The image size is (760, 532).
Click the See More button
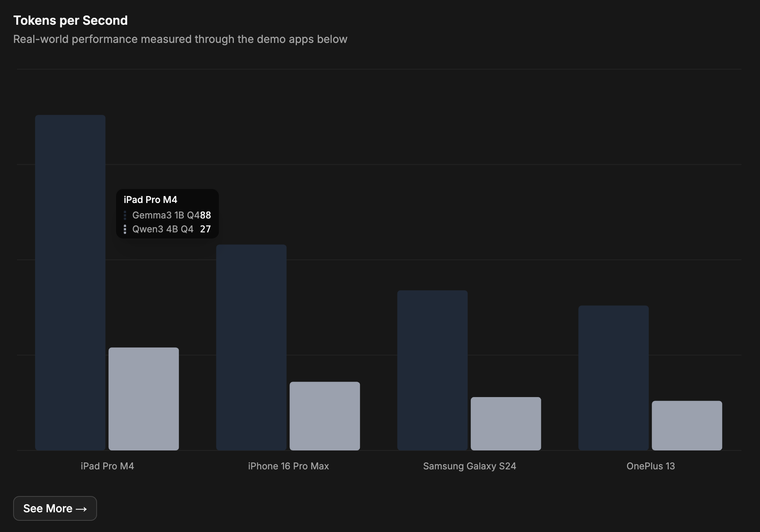(x=55, y=508)
